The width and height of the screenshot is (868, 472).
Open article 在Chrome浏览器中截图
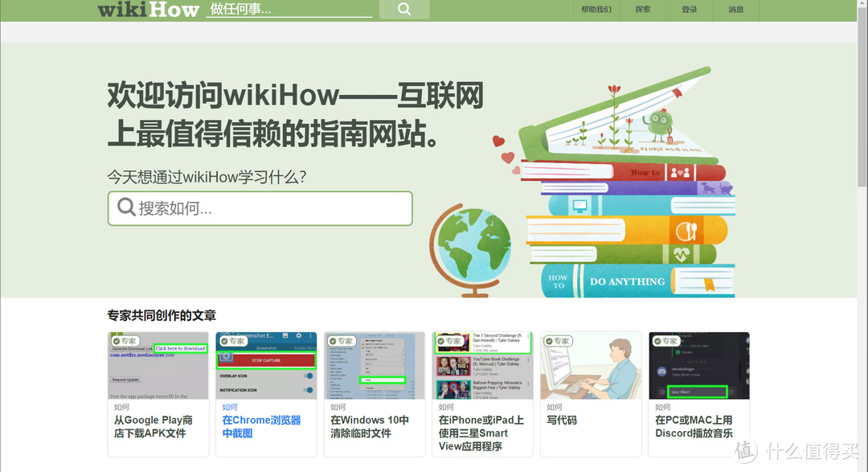point(261,427)
